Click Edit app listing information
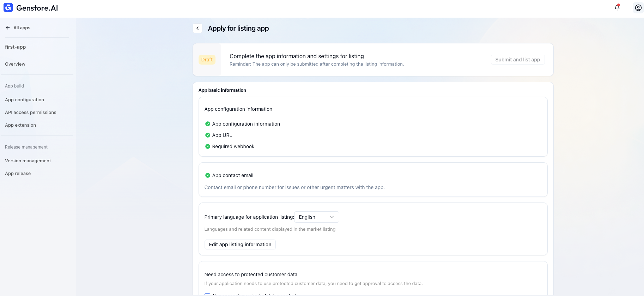This screenshot has height=296, width=644. click(240, 244)
